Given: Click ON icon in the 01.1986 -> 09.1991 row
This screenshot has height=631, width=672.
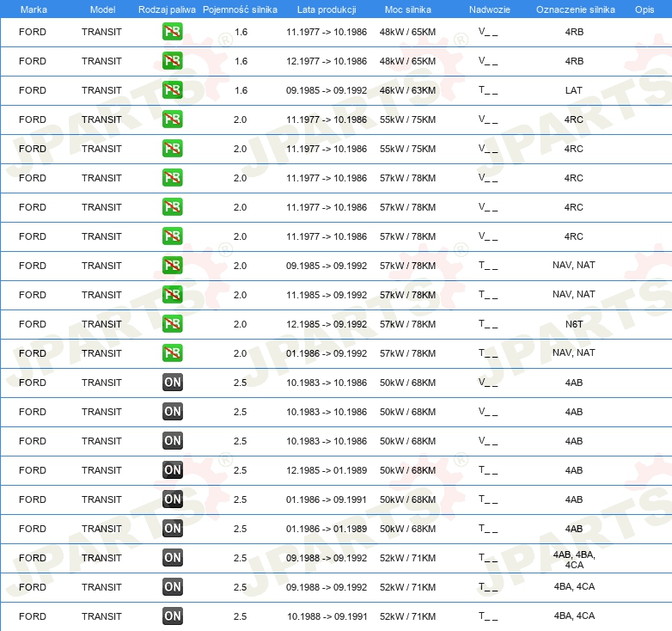Looking at the screenshot, I should click(172, 499).
